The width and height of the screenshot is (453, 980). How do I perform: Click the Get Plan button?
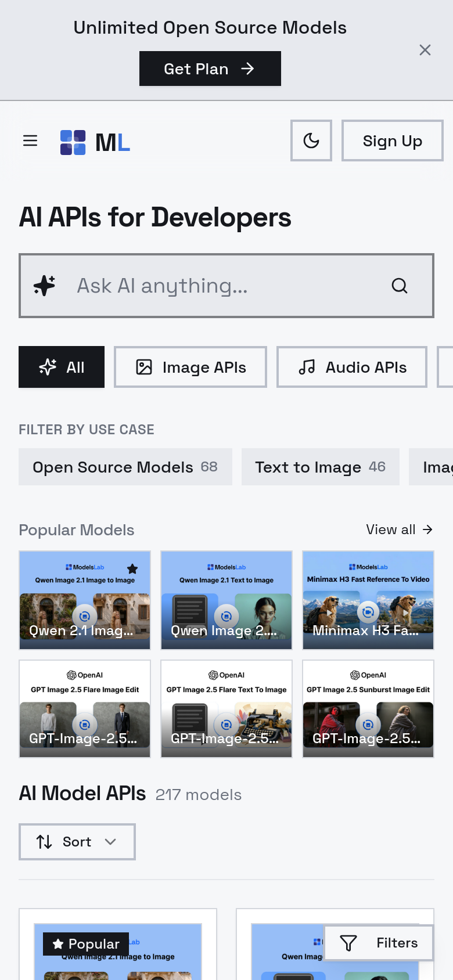tap(210, 69)
